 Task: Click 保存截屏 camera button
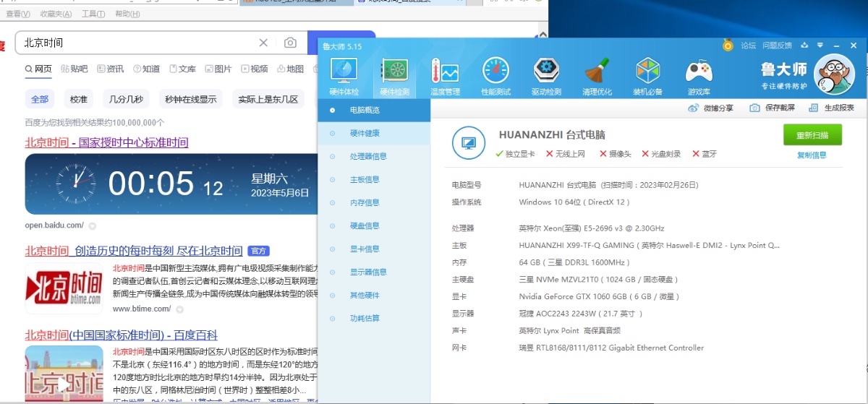(772, 108)
